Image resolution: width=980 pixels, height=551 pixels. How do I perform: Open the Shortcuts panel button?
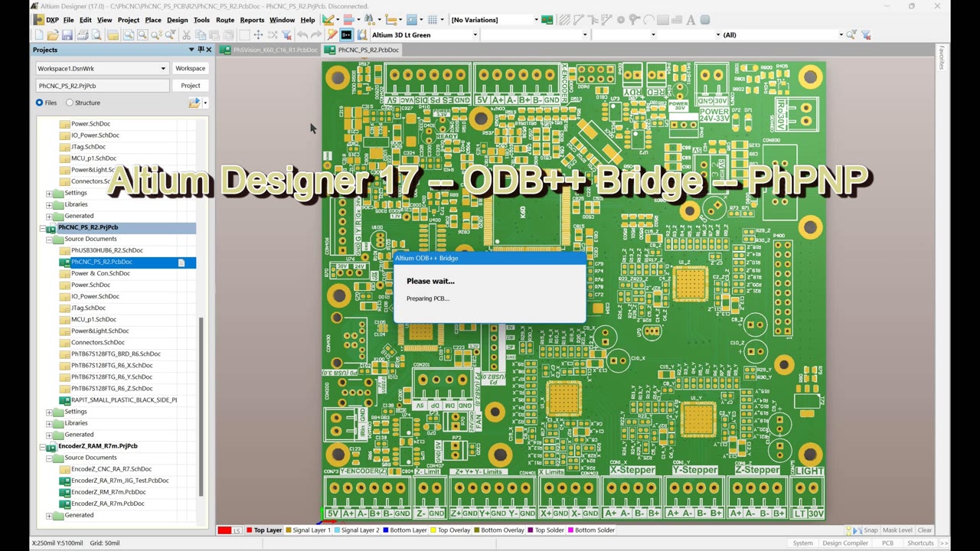point(920,543)
